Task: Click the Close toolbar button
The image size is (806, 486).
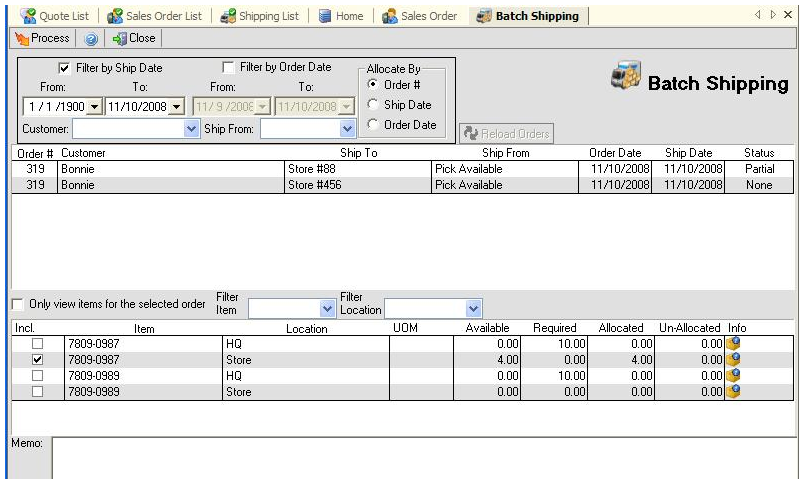Action: (134, 38)
